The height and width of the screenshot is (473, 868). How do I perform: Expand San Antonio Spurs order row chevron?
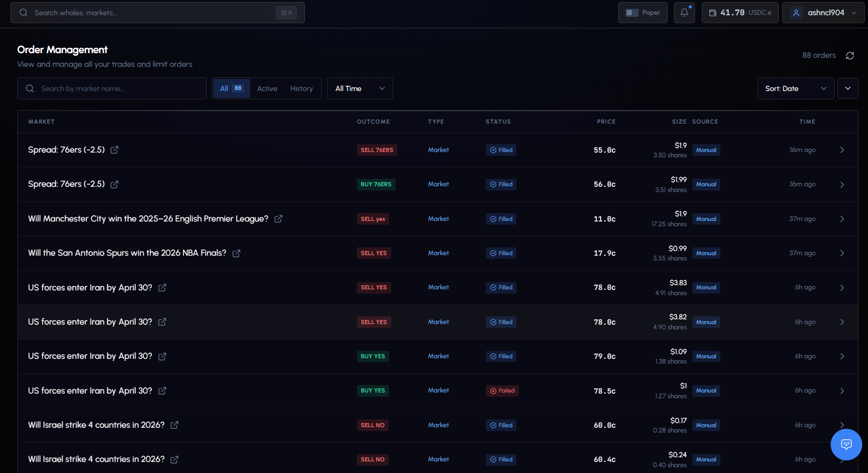pyautogui.click(x=842, y=253)
